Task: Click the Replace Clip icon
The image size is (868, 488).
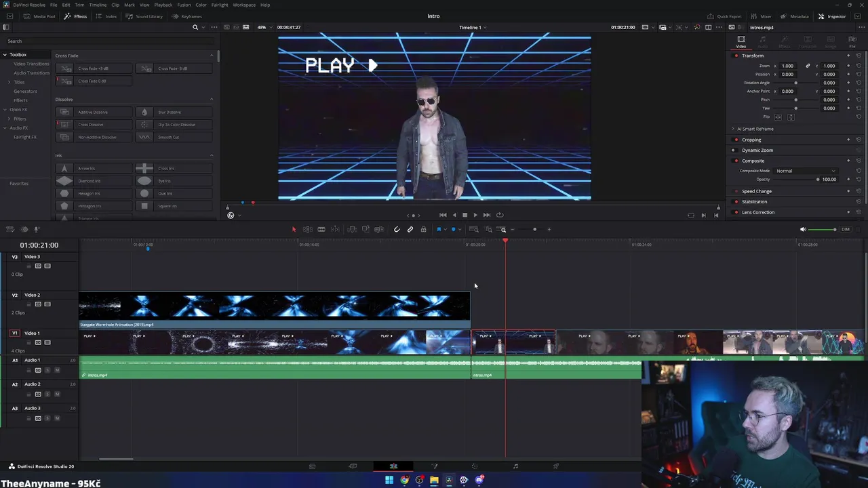Action: coord(379,230)
